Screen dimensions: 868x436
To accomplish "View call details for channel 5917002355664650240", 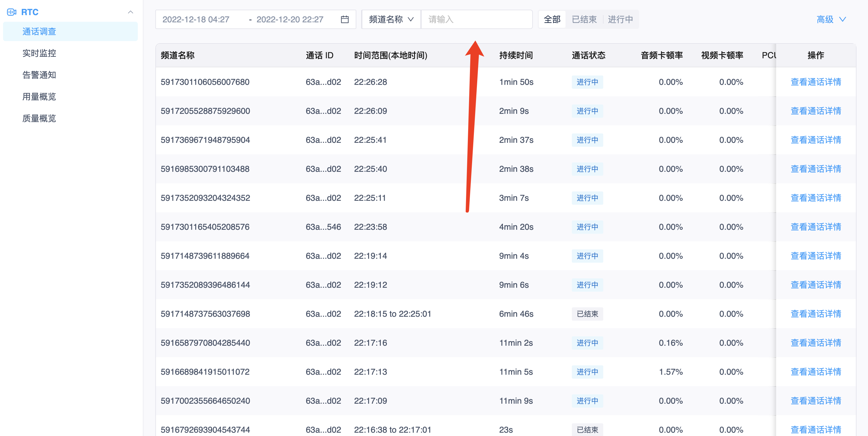I will tap(815, 401).
